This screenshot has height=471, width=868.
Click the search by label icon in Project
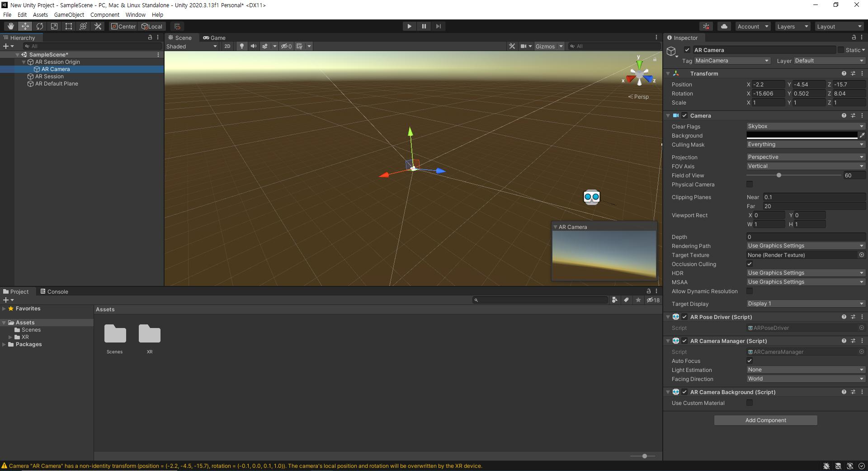(x=626, y=300)
